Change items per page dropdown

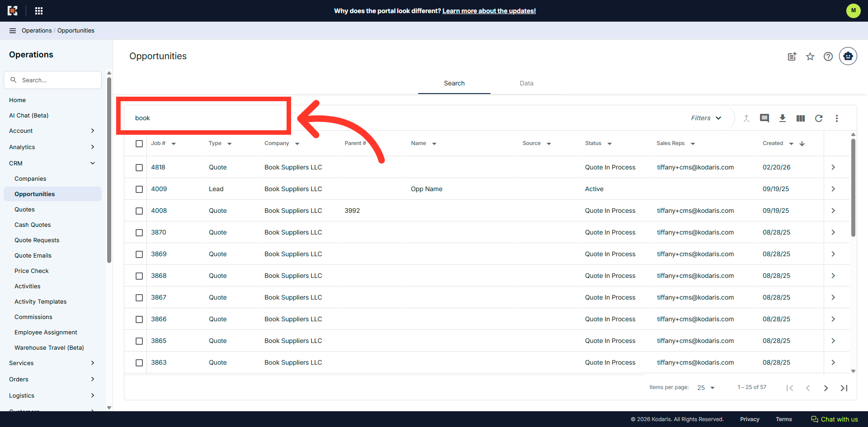(x=706, y=388)
